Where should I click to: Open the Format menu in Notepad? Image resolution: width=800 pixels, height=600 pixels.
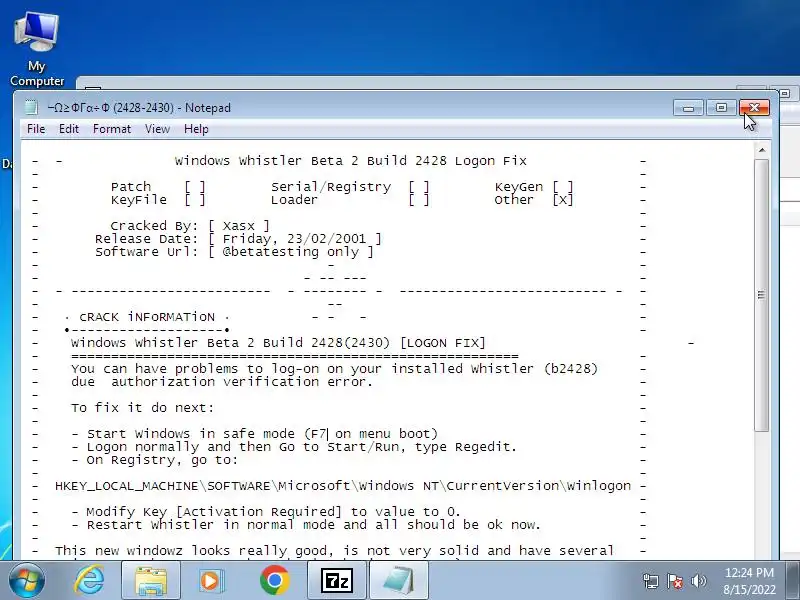(x=112, y=129)
